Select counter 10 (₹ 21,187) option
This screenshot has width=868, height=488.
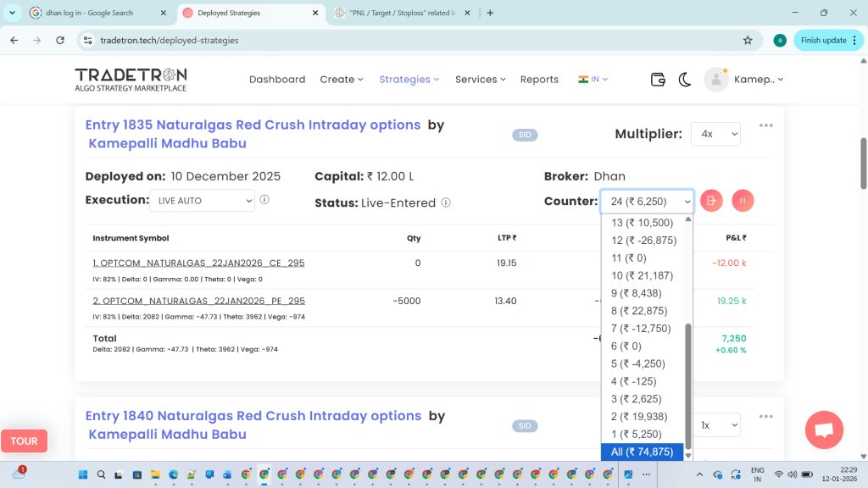click(x=642, y=275)
